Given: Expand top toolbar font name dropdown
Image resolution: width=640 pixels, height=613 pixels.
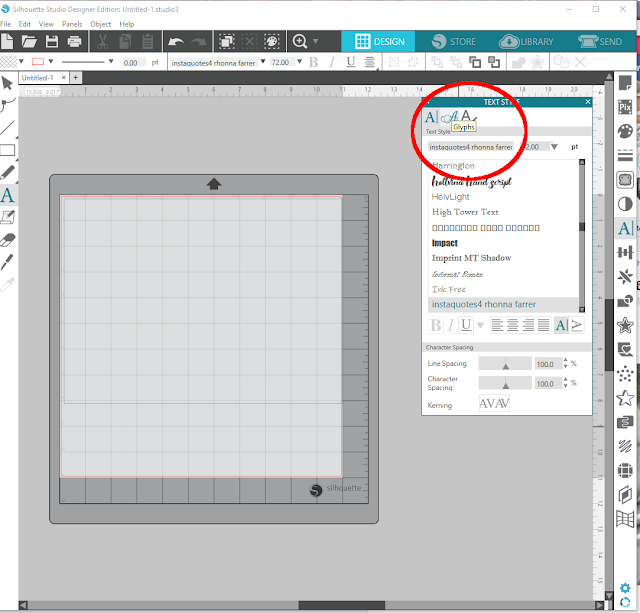Looking at the screenshot, I should pyautogui.click(x=263, y=62).
